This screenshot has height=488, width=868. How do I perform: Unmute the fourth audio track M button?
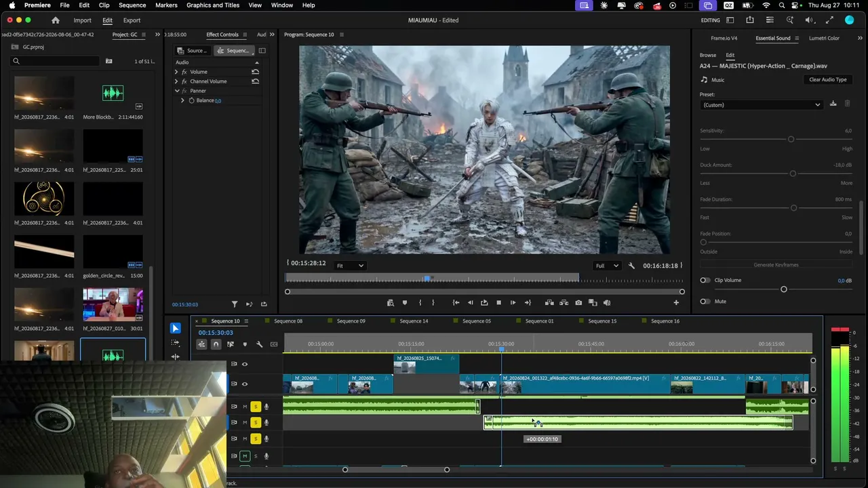(x=245, y=456)
